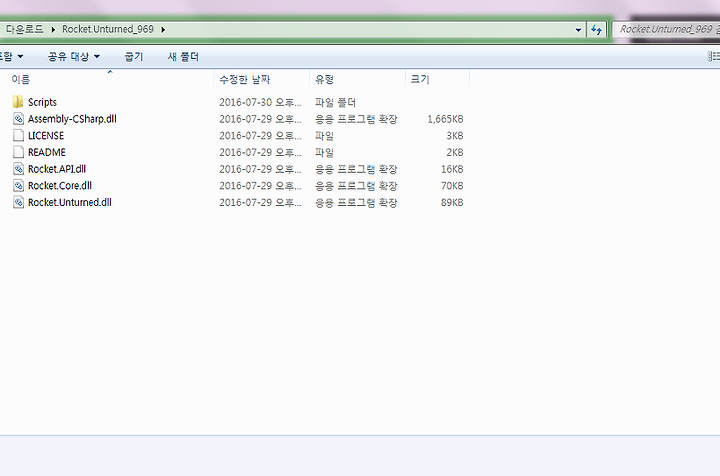
Task: Select the LICENSE file icon
Action: click(18, 135)
